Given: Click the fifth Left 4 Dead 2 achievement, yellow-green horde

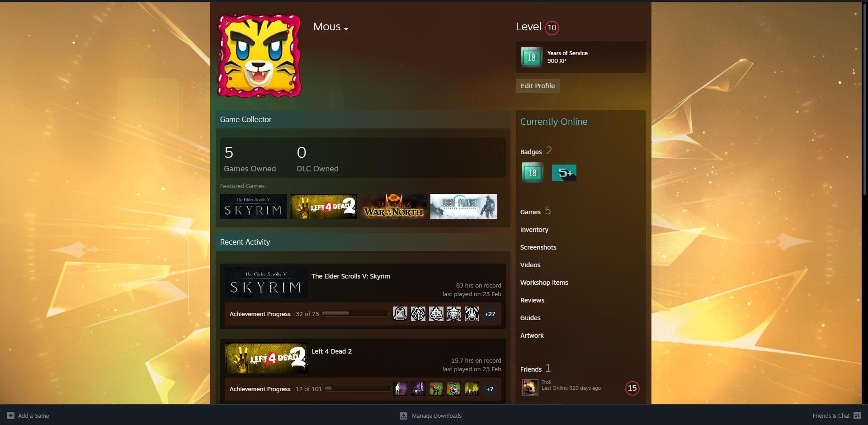Looking at the screenshot, I should [472, 389].
